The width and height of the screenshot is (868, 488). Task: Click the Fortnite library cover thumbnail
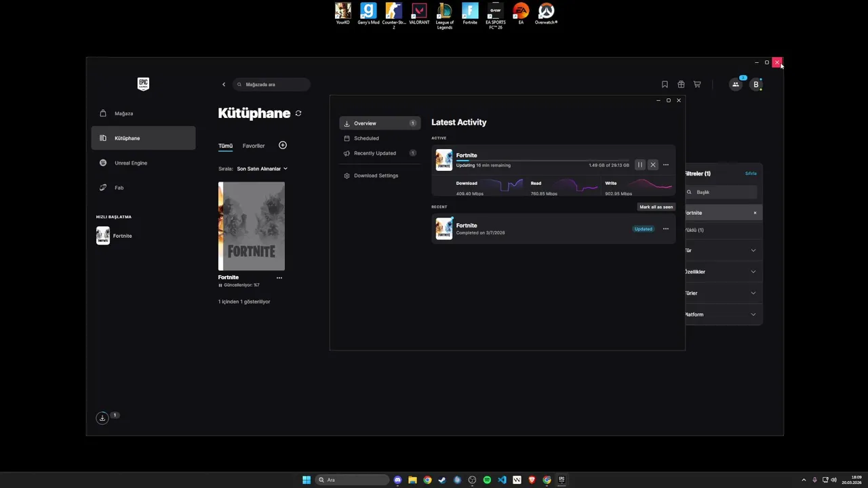click(252, 226)
